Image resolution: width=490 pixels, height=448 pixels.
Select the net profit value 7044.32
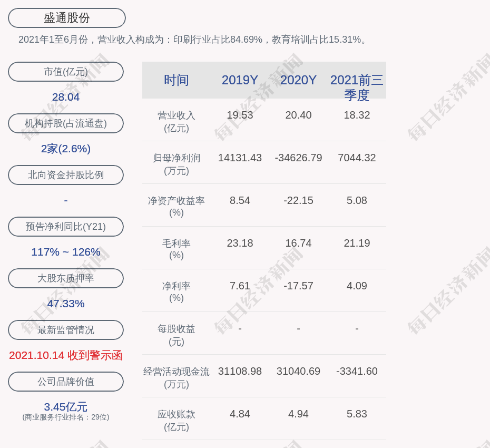[357, 158]
